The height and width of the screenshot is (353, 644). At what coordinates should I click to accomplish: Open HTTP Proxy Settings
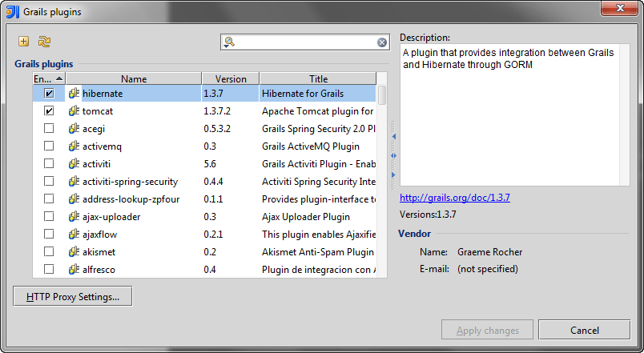pyautogui.click(x=73, y=296)
